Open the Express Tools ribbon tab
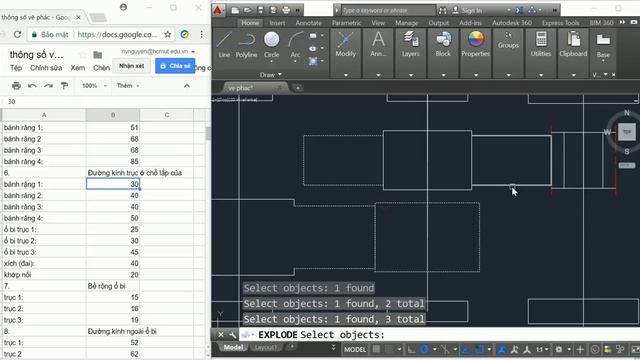640x360 pixels. [560, 23]
